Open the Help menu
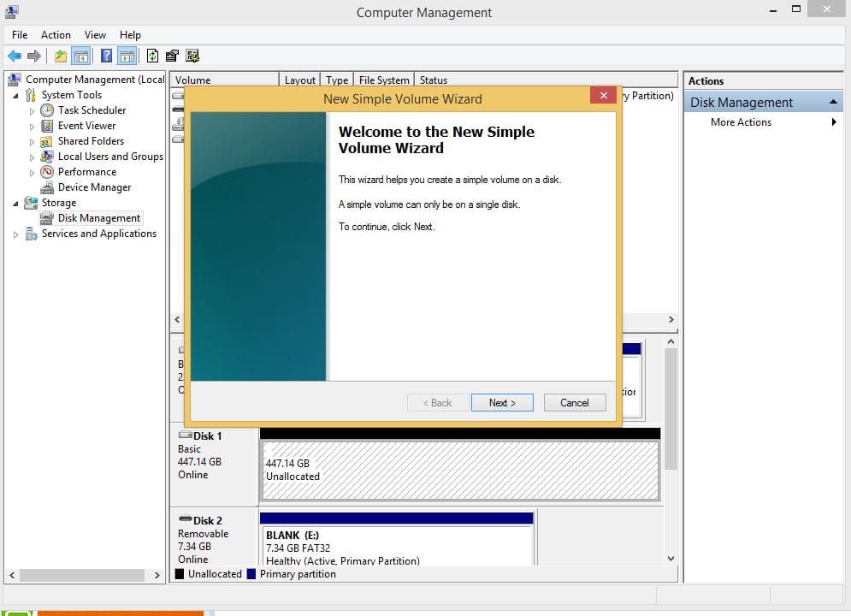851x616 pixels. (x=130, y=35)
